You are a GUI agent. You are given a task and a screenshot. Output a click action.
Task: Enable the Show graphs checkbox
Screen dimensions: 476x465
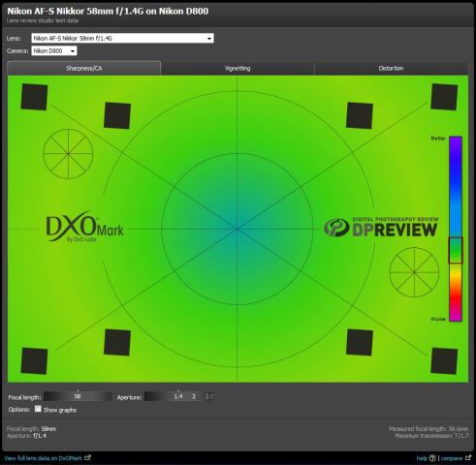(38, 409)
